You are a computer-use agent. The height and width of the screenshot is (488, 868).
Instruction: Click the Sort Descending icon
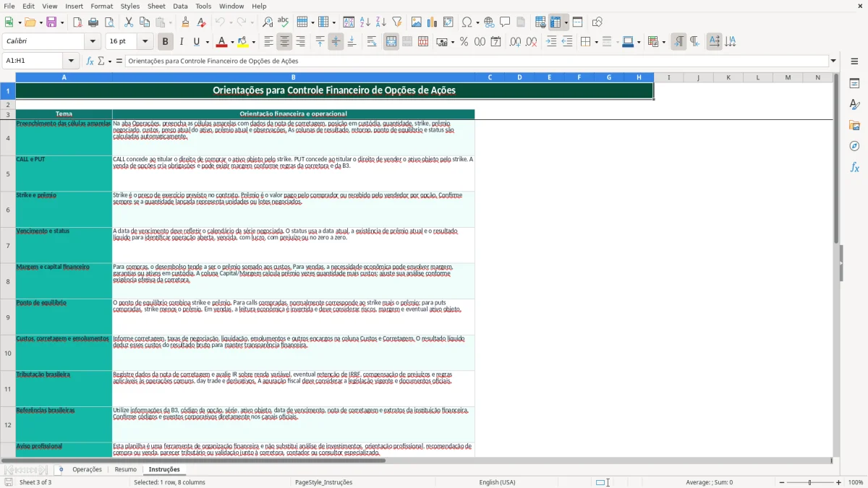pyautogui.click(x=380, y=22)
